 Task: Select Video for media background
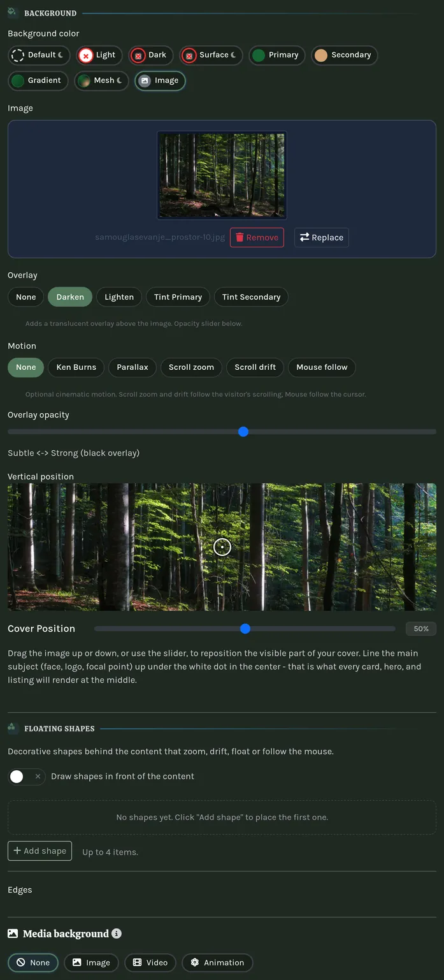(x=150, y=963)
